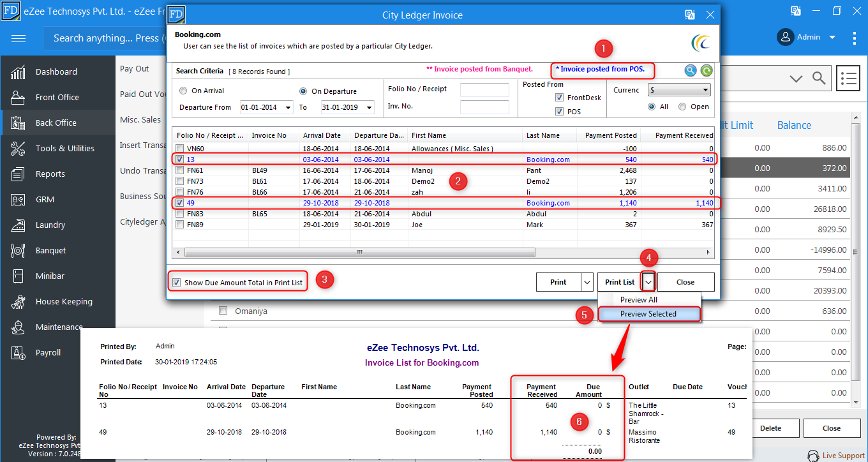
Task: Toggle the POS checkbox
Action: pyautogui.click(x=559, y=112)
